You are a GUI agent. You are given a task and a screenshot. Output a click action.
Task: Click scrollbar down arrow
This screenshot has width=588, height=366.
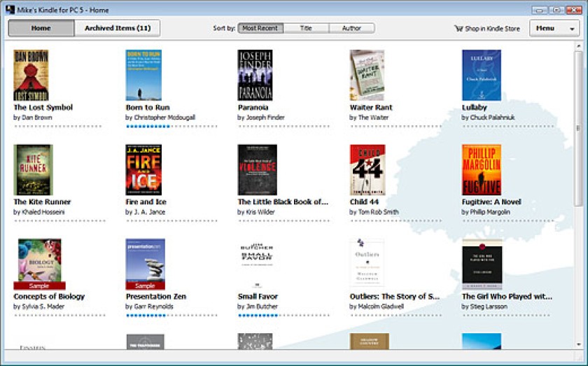[579, 344]
